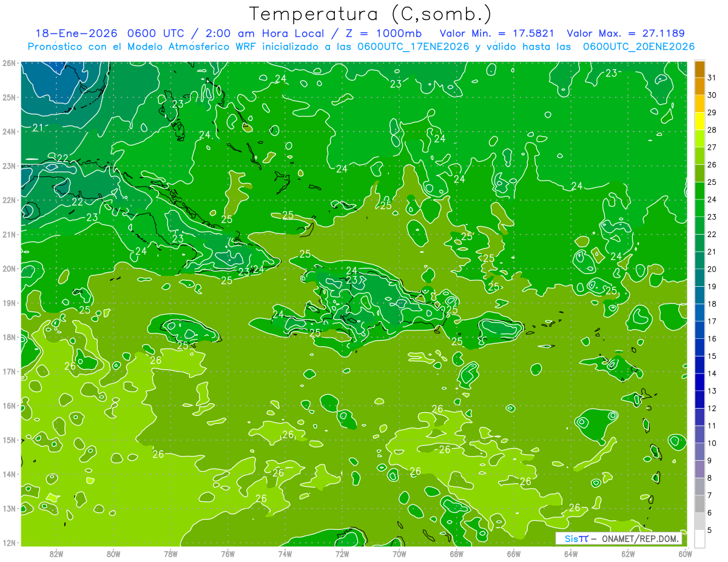The height and width of the screenshot is (562, 728).
Task: Click the "60W" longitude axis label
Action: 686,554
